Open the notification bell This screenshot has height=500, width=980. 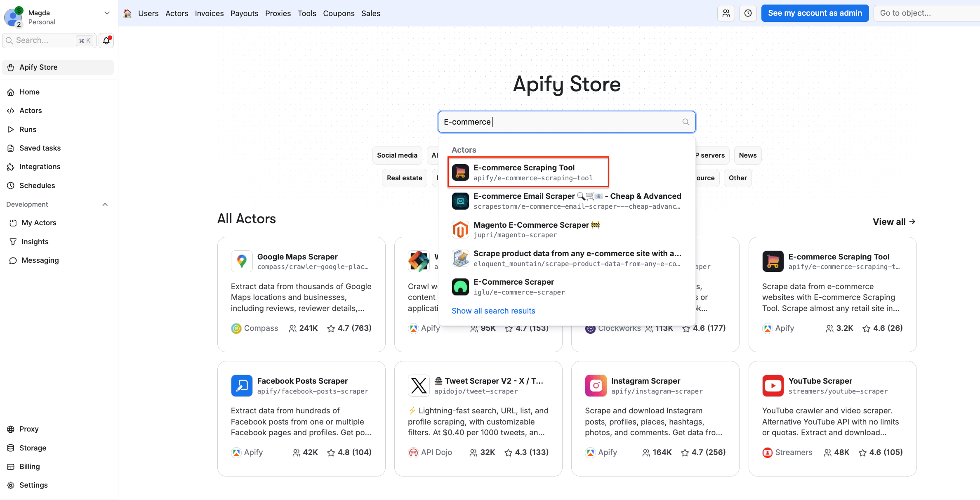coord(106,40)
